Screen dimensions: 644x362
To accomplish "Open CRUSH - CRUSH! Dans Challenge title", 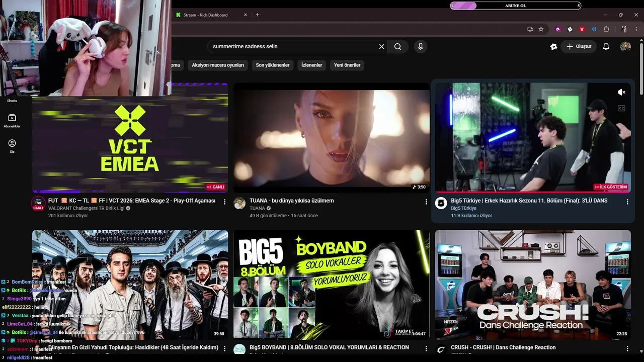I will tap(503, 347).
